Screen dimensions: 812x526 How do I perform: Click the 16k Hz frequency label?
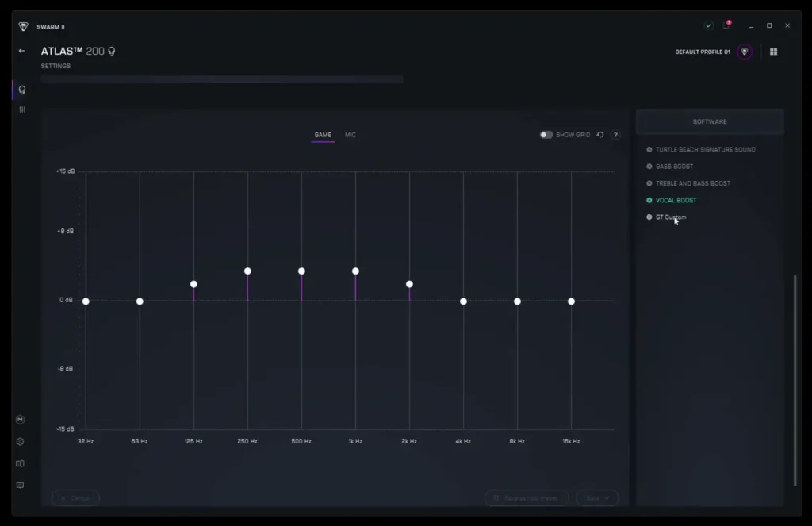pos(571,442)
